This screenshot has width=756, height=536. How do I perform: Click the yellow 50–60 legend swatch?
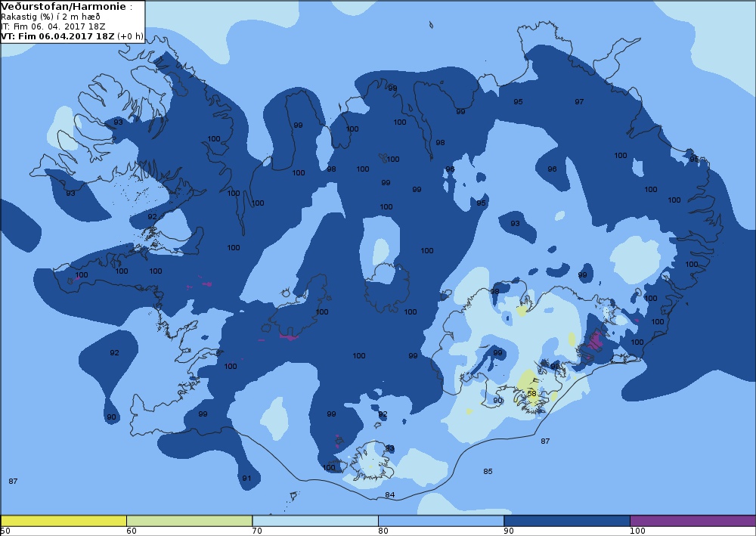[64, 521]
